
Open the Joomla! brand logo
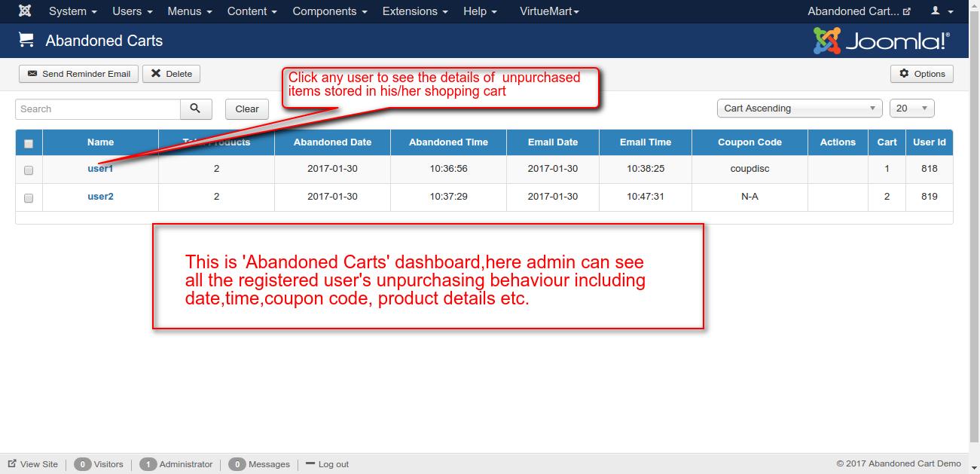point(881,41)
